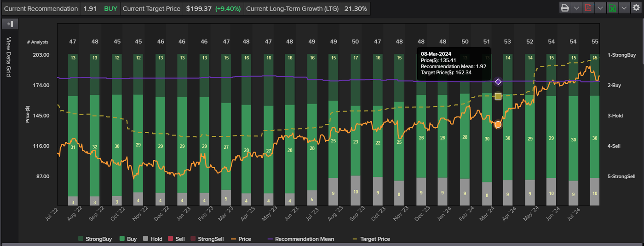Image resolution: width=644 pixels, height=246 pixels.
Task: Open the chart settings gear
Action: coord(636,8)
